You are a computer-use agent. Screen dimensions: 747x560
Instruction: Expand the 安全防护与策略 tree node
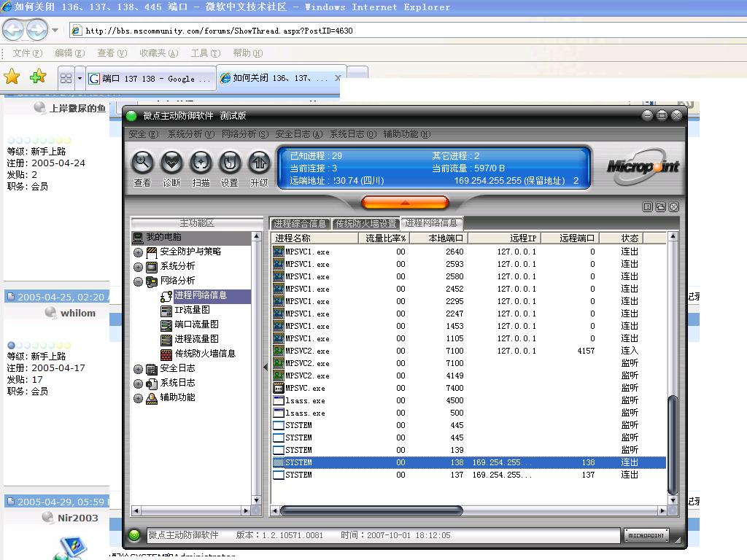click(x=138, y=252)
